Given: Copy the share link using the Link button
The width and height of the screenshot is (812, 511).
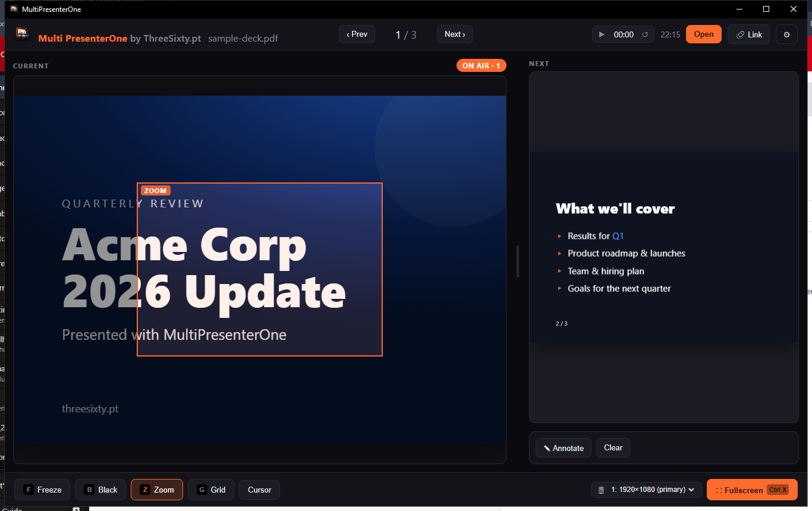Looking at the screenshot, I should tap(749, 34).
